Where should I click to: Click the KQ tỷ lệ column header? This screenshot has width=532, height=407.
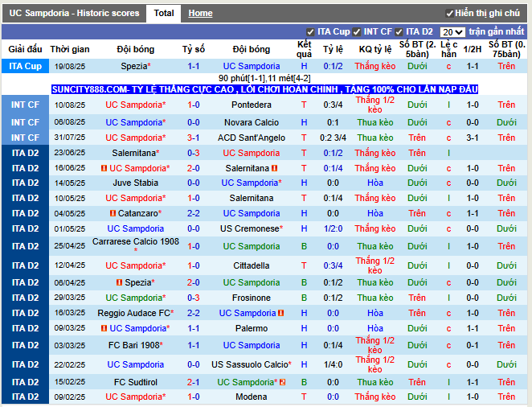click(x=375, y=49)
